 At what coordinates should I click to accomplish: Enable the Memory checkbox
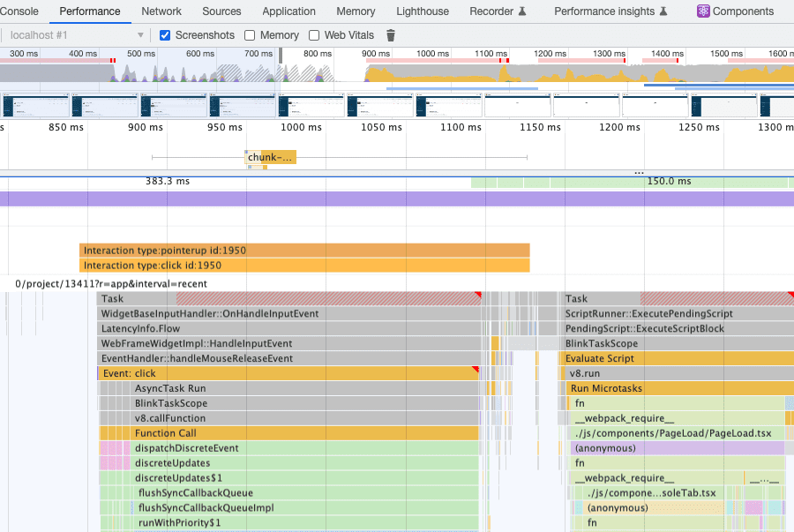[250, 35]
